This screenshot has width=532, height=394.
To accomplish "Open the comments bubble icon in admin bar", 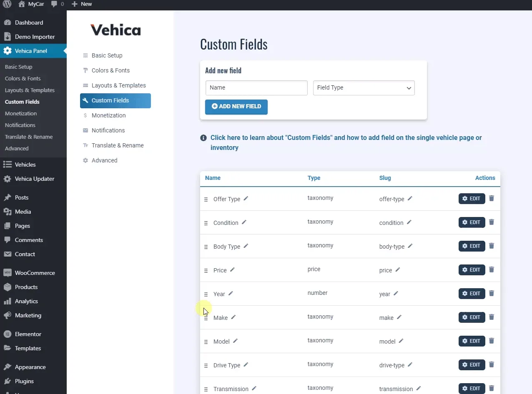I will tap(54, 4).
